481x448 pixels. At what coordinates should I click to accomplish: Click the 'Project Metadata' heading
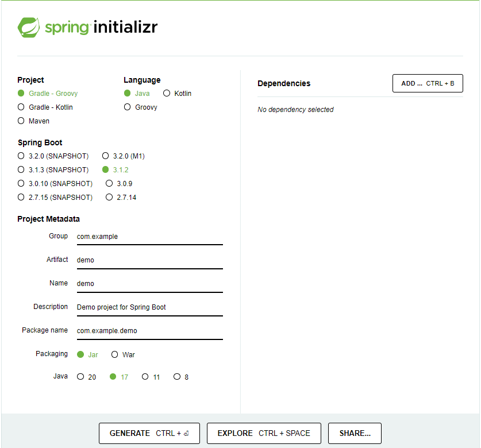click(48, 219)
